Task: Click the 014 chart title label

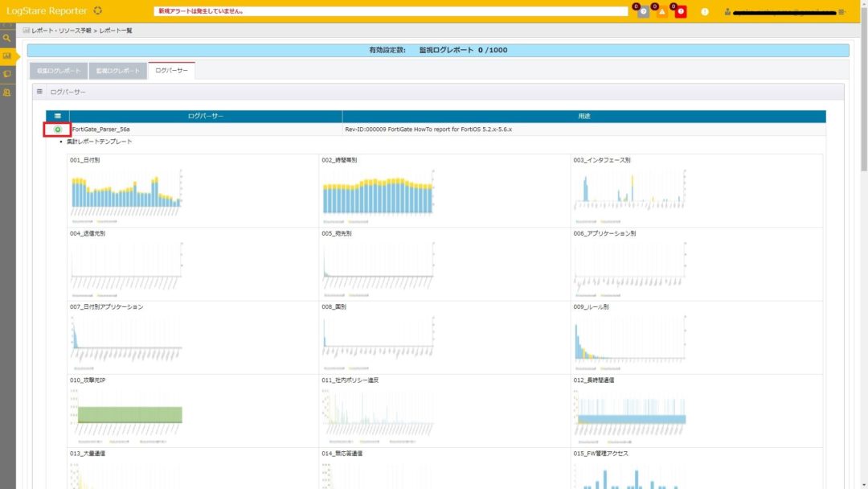Action: click(x=342, y=454)
